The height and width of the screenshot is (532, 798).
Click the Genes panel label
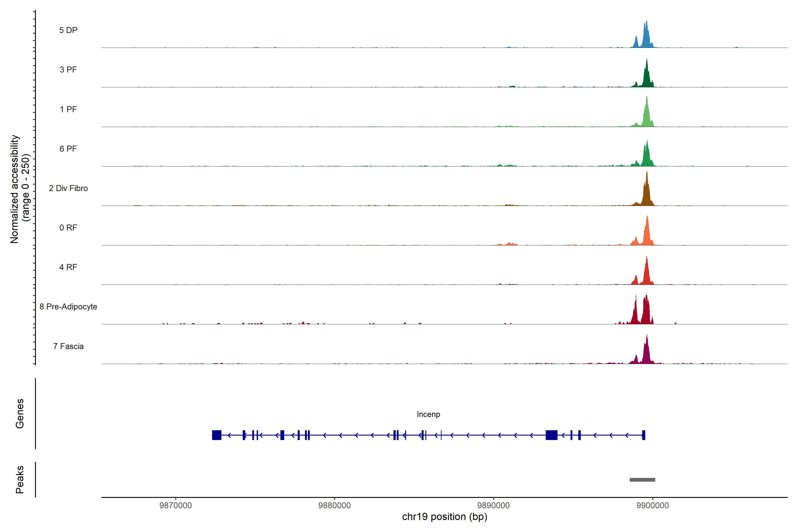[x=20, y=414]
